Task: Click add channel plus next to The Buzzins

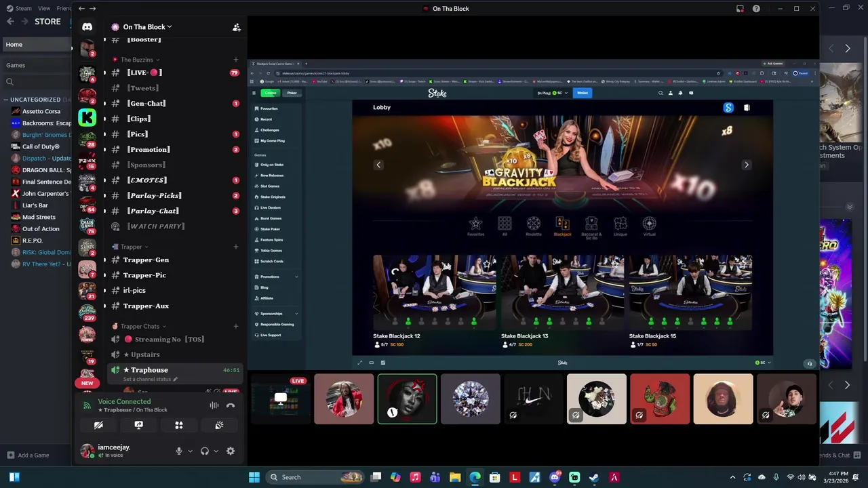Action: click(235, 60)
